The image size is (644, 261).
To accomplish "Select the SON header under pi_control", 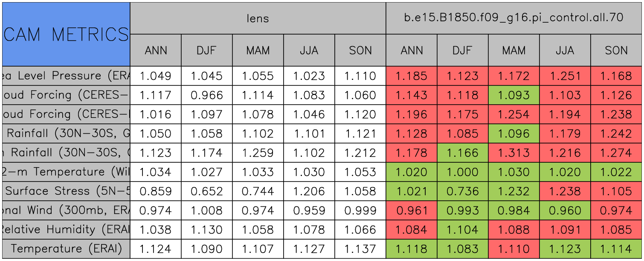I will 616,50.
